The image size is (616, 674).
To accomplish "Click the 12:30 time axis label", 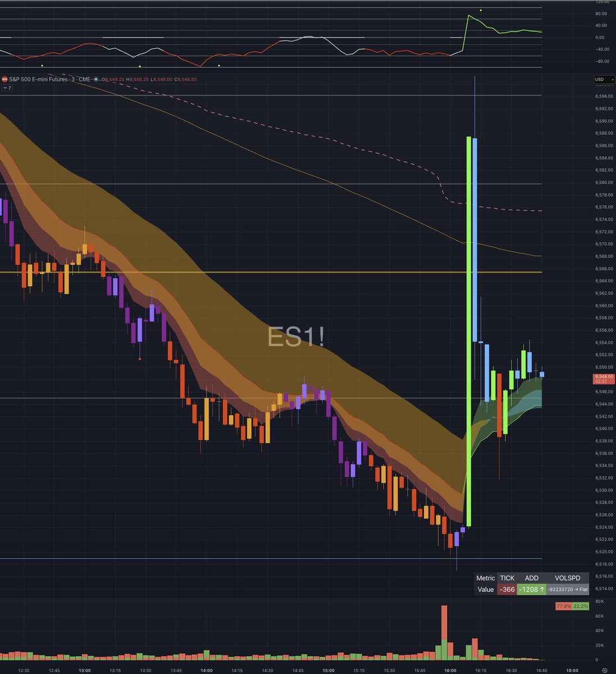I will [x=24, y=670].
